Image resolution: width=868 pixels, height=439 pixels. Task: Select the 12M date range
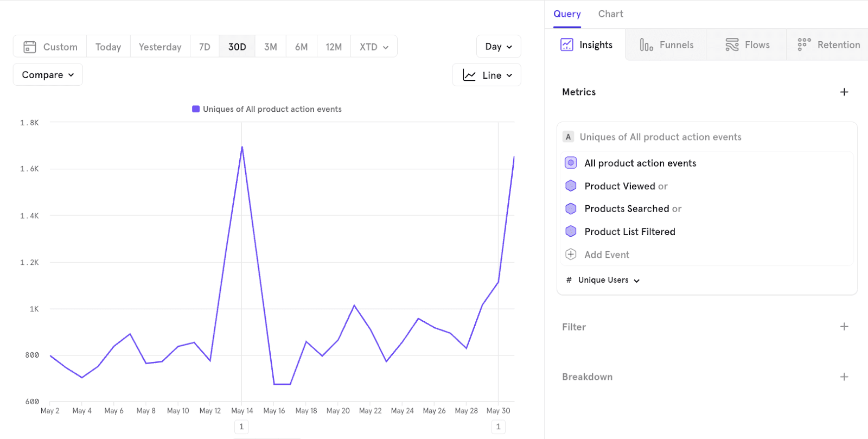click(334, 47)
